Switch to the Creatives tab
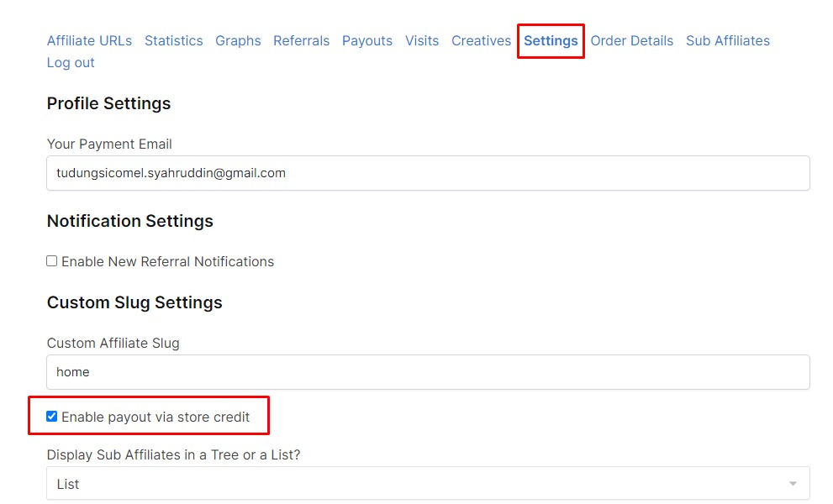The width and height of the screenshot is (833, 504). click(481, 40)
